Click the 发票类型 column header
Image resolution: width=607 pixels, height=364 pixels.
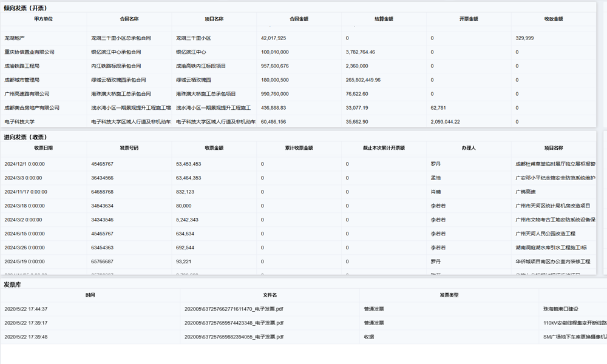[x=449, y=295]
